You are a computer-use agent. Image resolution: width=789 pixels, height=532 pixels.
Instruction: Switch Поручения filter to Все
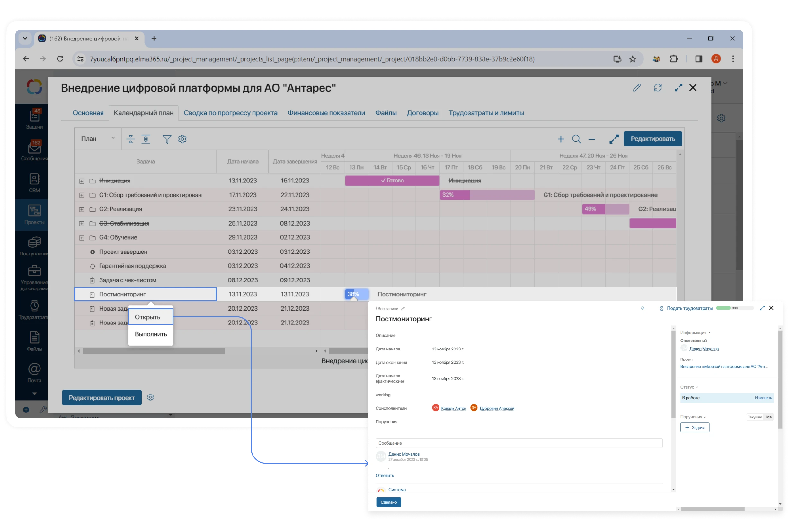[768, 417]
